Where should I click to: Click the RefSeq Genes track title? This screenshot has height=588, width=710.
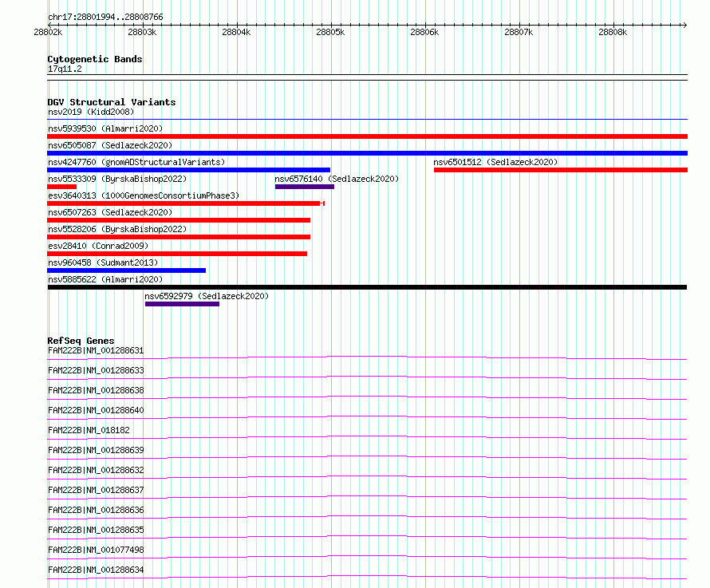81,341
